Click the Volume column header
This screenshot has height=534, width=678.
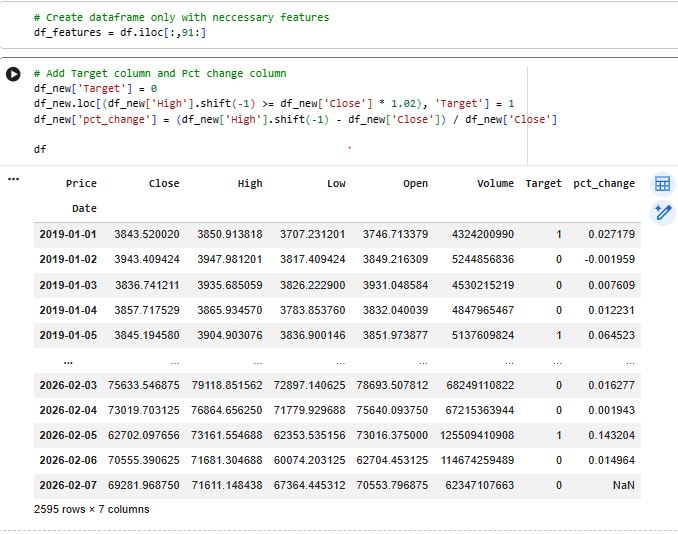click(494, 184)
